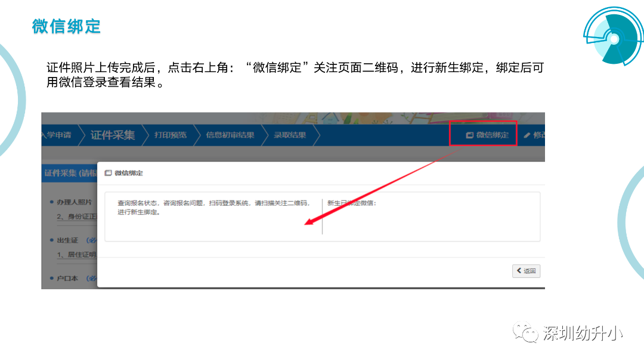Screen dimensions: 644x362
Task: Select the 证件采集 step tab
Action: pyautogui.click(x=113, y=135)
